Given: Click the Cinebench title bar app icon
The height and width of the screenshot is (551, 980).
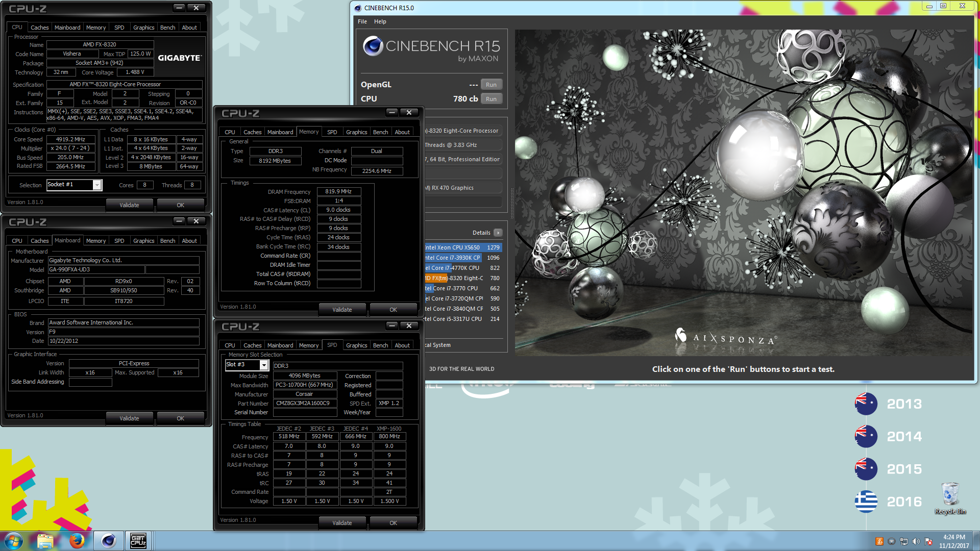Looking at the screenshot, I should point(358,8).
